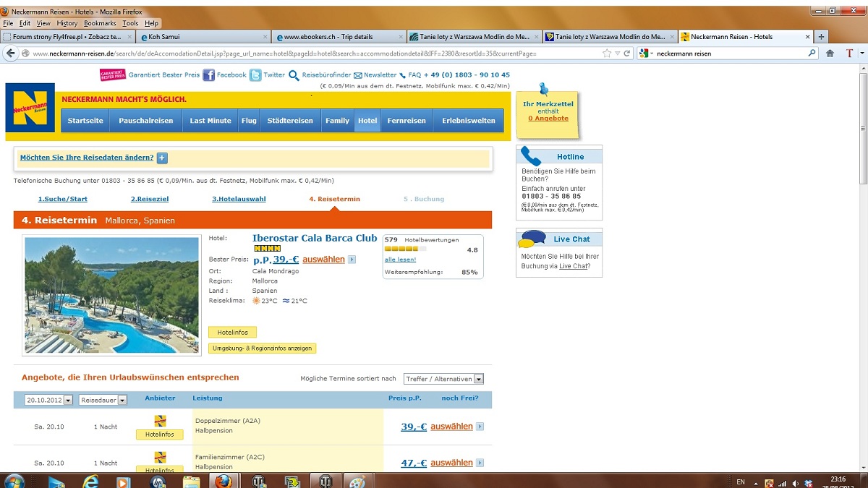The width and height of the screenshot is (868, 488).
Task: Click the Live Chat speech bubbles icon
Action: (x=533, y=238)
